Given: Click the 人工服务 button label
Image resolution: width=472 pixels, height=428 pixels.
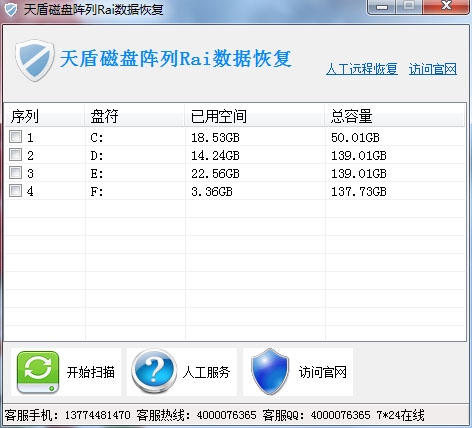Looking at the screenshot, I should (206, 372).
